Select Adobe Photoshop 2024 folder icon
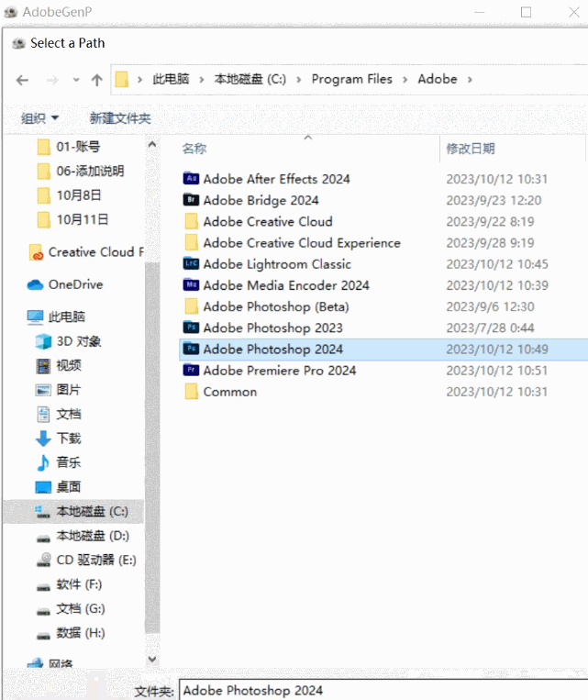This screenshot has width=588, height=700. [191, 349]
